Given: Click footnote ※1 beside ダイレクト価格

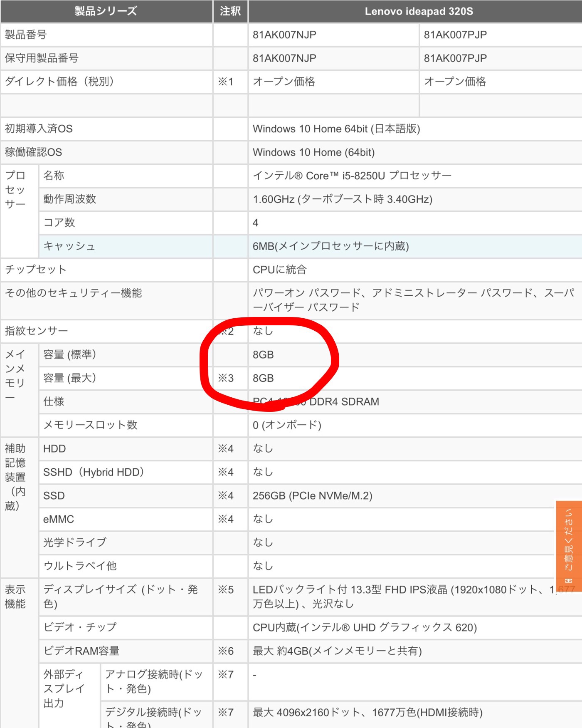Looking at the screenshot, I should [x=226, y=82].
